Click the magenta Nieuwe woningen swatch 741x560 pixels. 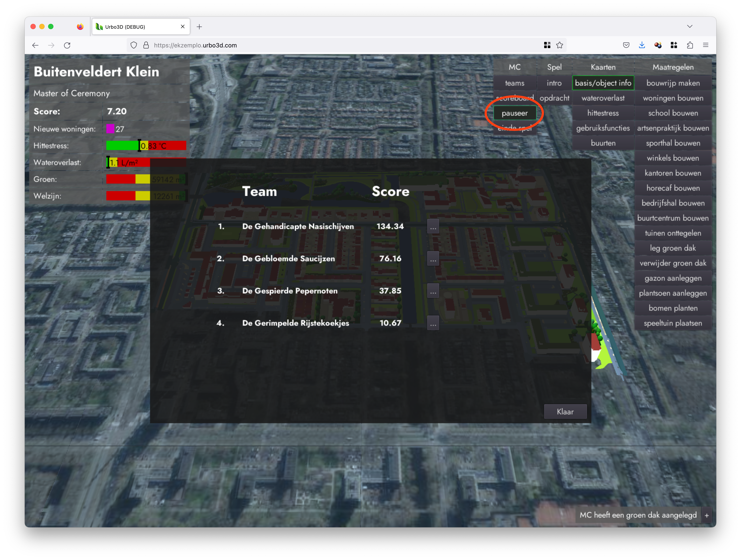pos(110,129)
